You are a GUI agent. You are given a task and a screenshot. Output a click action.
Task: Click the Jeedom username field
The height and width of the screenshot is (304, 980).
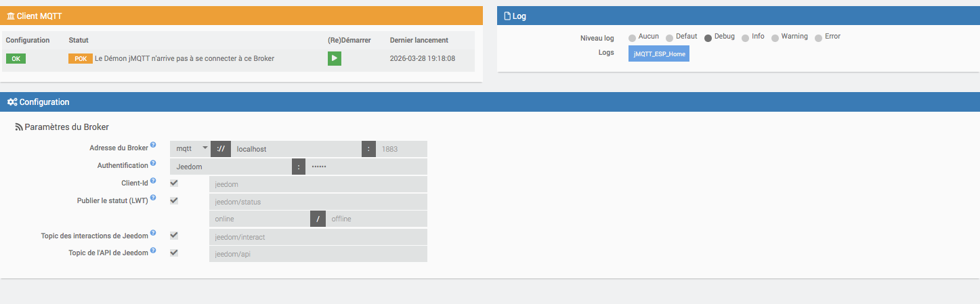click(x=231, y=167)
